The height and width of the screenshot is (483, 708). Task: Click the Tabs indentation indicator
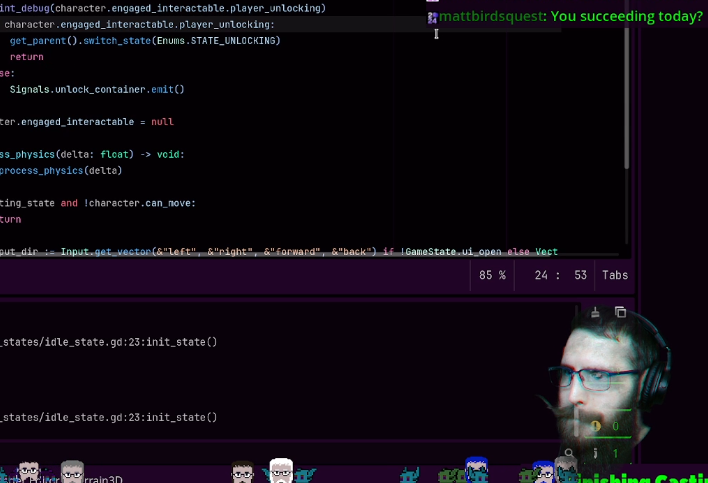[614, 275]
